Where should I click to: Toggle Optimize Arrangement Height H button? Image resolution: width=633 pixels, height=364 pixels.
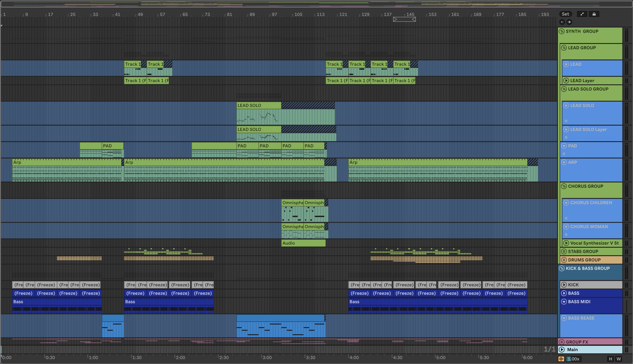[x=611, y=359]
